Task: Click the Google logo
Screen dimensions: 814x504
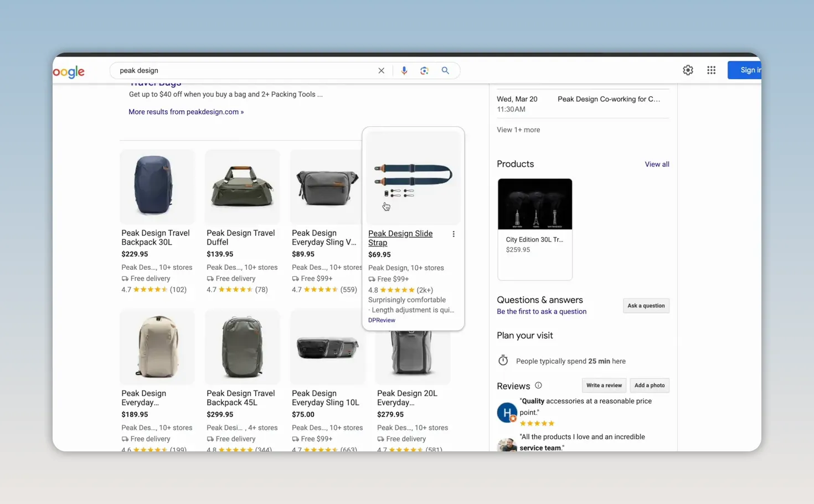Action: pyautogui.click(x=69, y=71)
